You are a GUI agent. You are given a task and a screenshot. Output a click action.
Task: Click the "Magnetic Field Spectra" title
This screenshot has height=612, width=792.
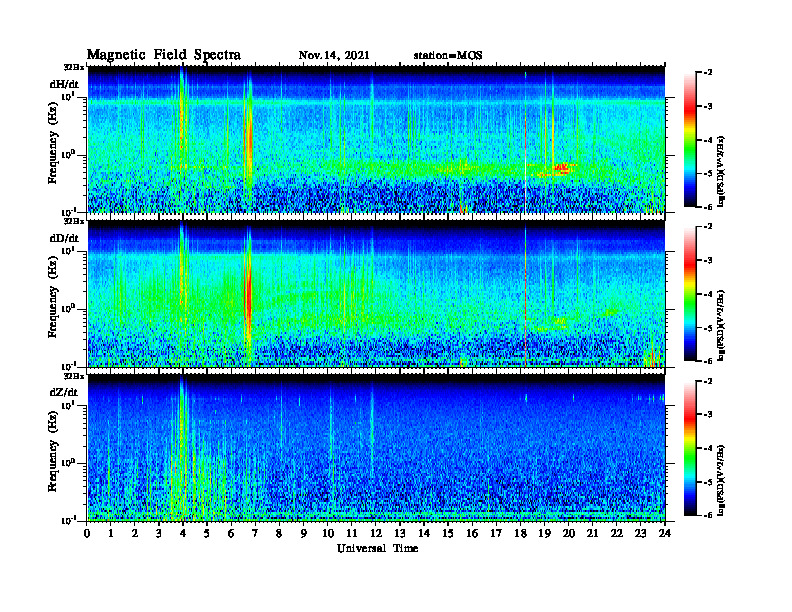pyautogui.click(x=164, y=55)
